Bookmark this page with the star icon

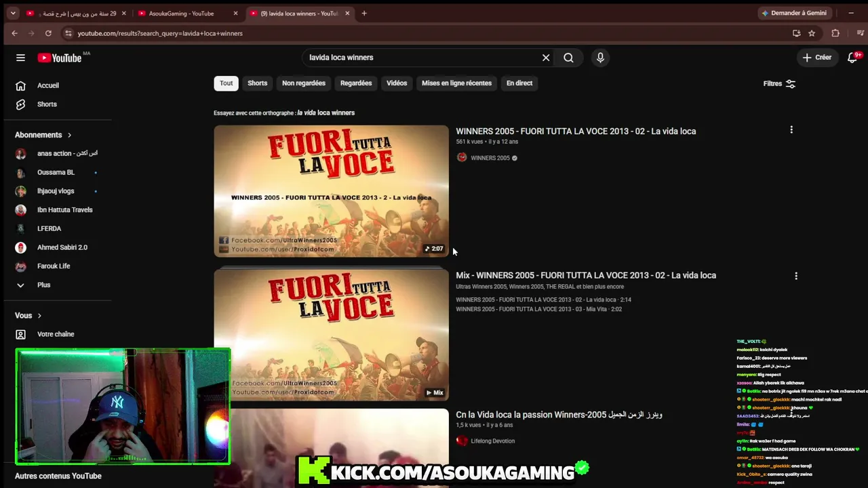pyautogui.click(x=812, y=33)
